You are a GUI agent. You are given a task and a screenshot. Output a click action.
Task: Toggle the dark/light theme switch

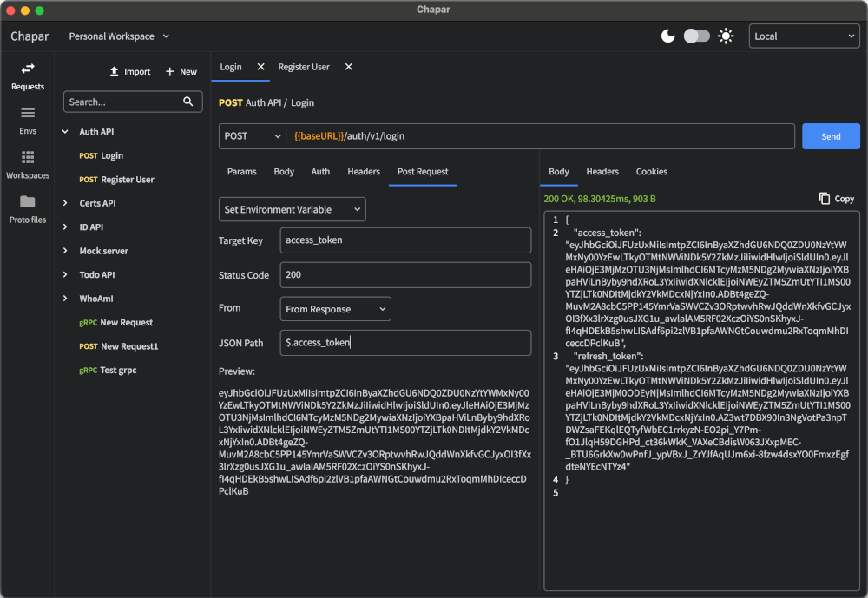tap(696, 36)
